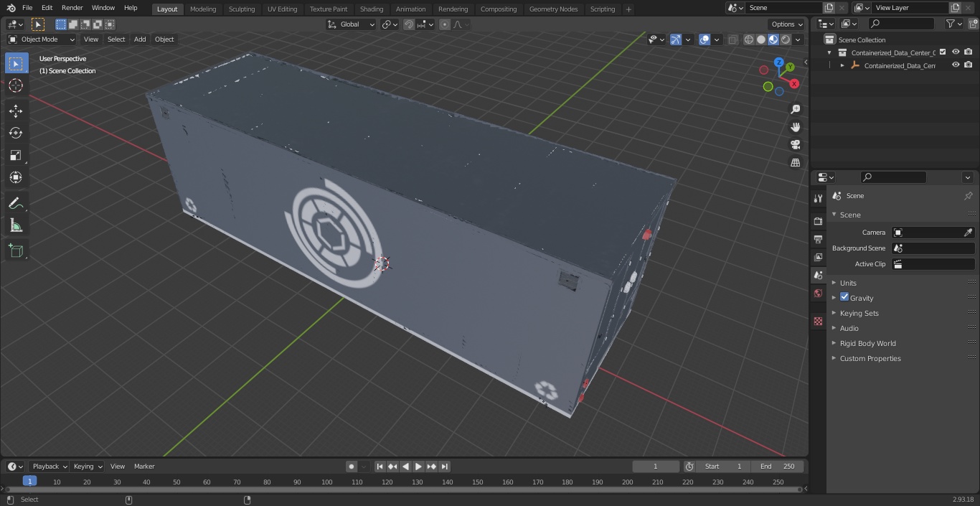This screenshot has height=506, width=980.
Task: Play the animation forward
Action: pyautogui.click(x=419, y=467)
